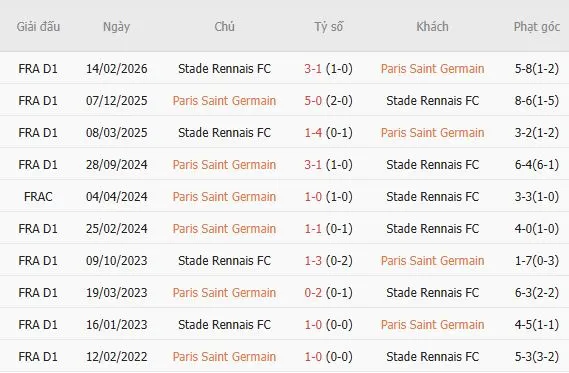Viewport: 569px width, 373px height.
Task: Select Stade Rennais FC away on 25/02/2024
Action: [x=433, y=229]
